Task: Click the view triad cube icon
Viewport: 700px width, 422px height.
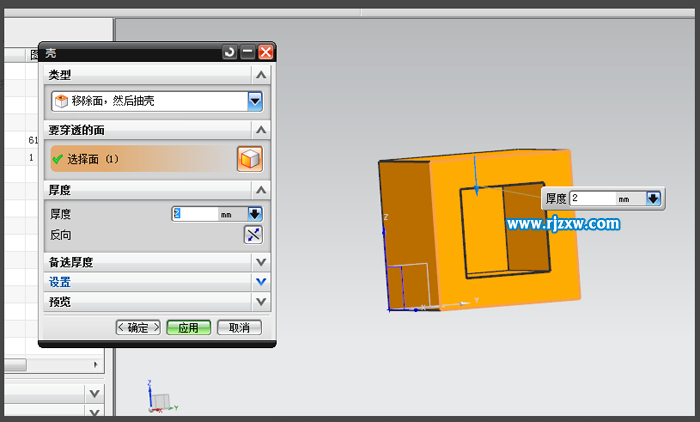Action: [x=159, y=401]
